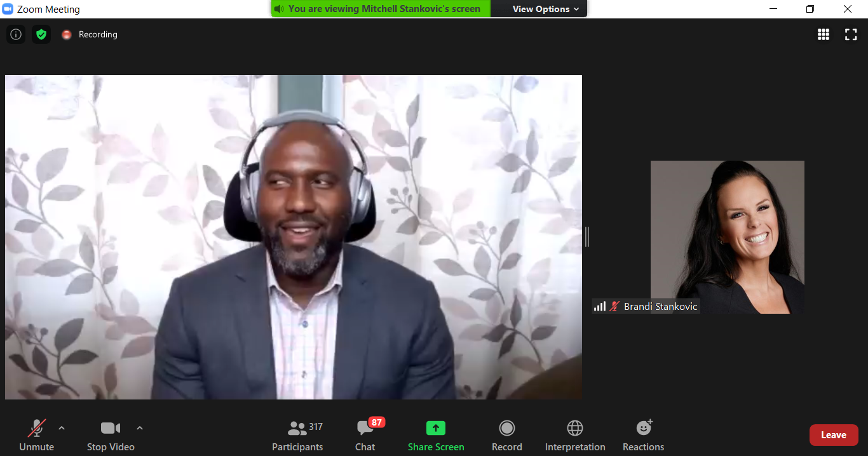Click the green encryption shield icon
Image resolution: width=868 pixels, height=456 pixels.
tap(41, 34)
